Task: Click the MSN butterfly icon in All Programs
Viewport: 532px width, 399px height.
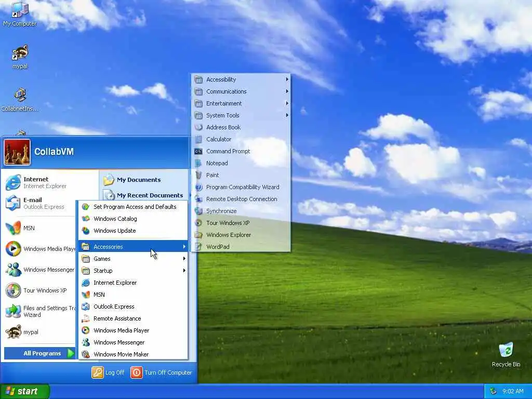Action: [86, 295]
